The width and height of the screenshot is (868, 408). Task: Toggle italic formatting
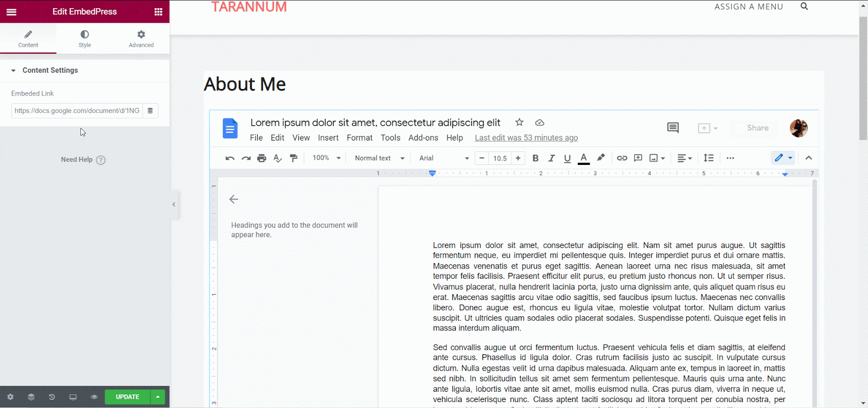(551, 158)
